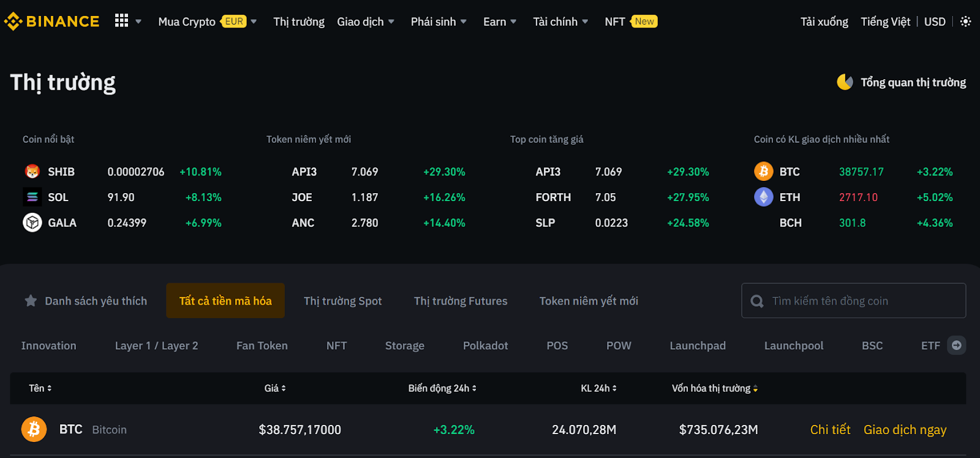Image resolution: width=980 pixels, height=458 pixels.
Task: Sort the table by Tên column
Action: 40,388
